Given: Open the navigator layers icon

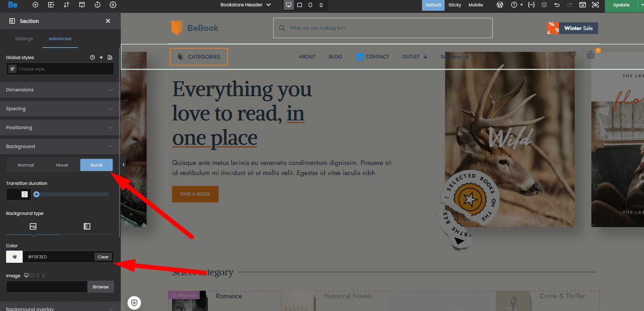Looking at the screenshot, I should pos(544,5).
